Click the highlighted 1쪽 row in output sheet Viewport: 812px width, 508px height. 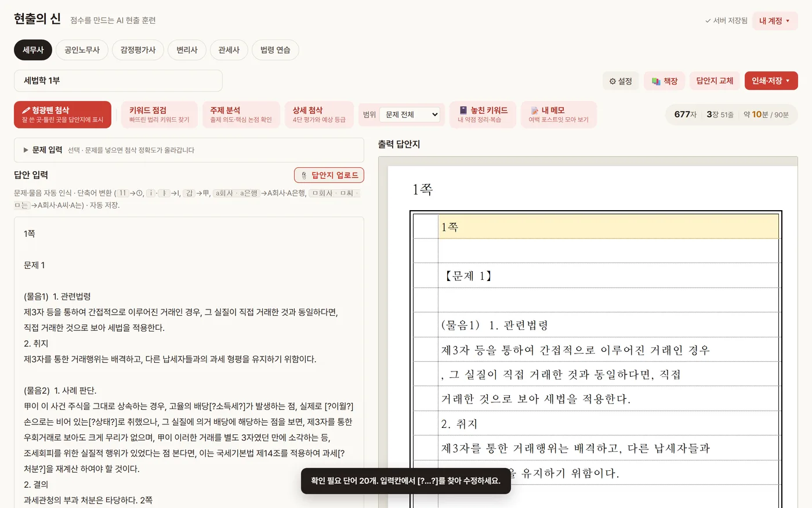click(608, 226)
